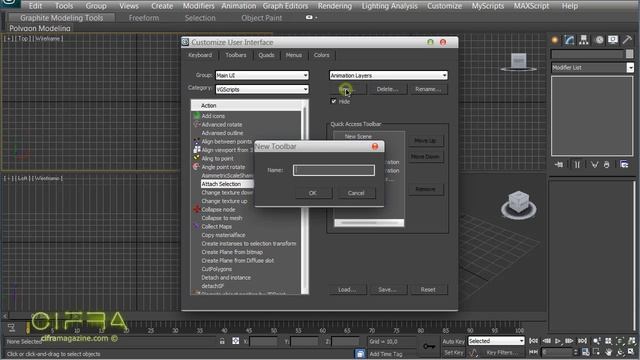Click the large Set Keys key icon
The width and height of the screenshot is (640, 360).
429,347
